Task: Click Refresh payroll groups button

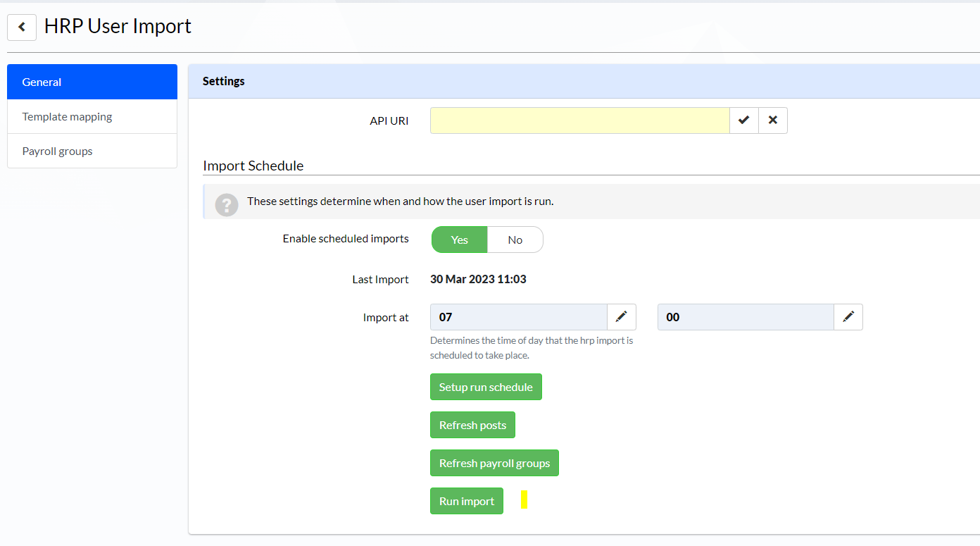Action: pos(494,463)
